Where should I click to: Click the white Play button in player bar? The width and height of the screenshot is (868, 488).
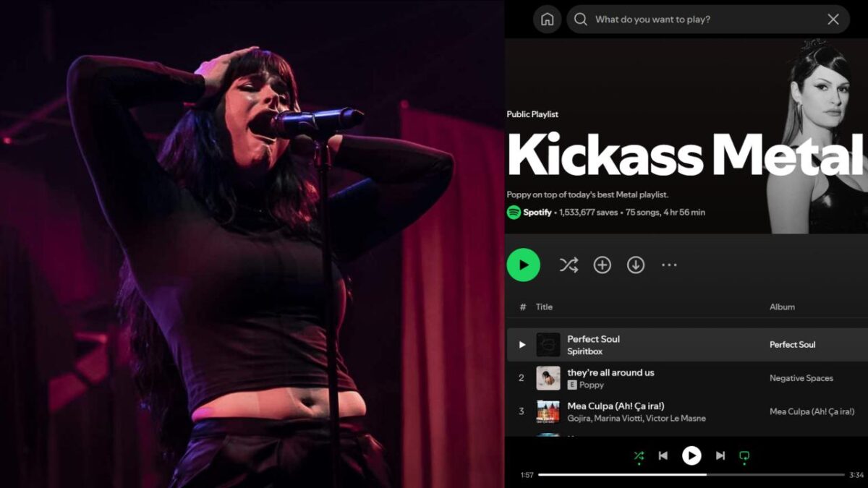pyautogui.click(x=692, y=455)
